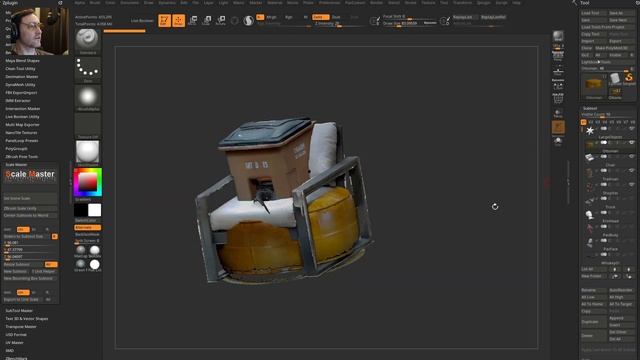Select the SkinShade white material ball

click(95, 250)
